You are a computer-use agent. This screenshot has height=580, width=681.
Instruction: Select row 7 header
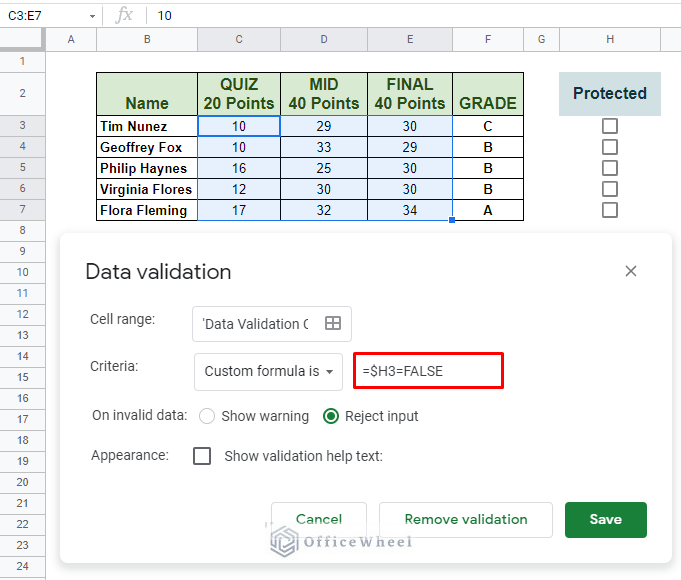[x=22, y=210]
